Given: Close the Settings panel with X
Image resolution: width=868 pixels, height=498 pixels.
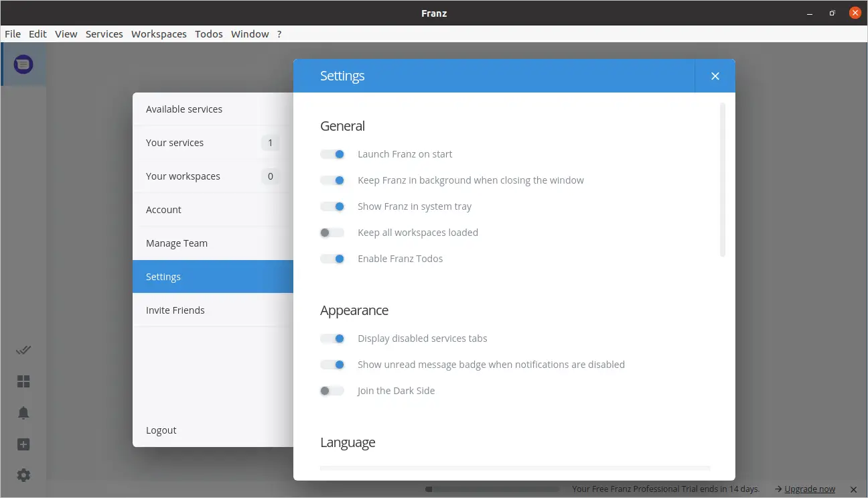Looking at the screenshot, I should click(715, 76).
